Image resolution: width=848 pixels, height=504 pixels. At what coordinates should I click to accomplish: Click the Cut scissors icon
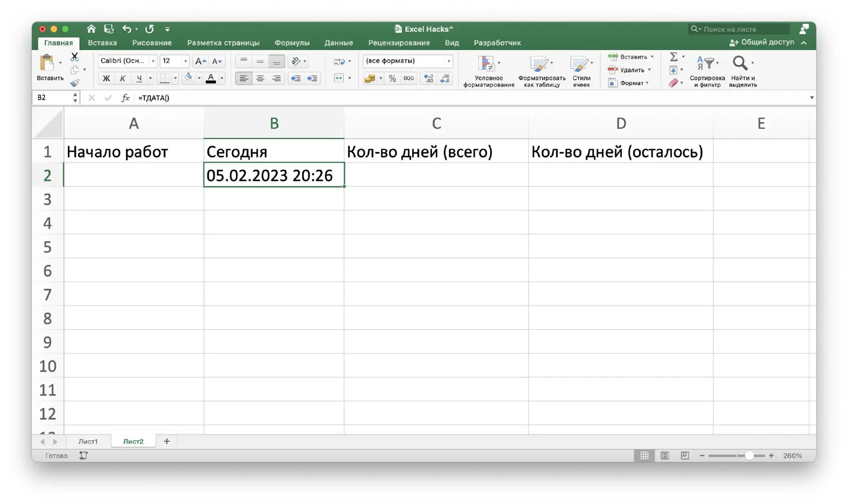coord(74,56)
